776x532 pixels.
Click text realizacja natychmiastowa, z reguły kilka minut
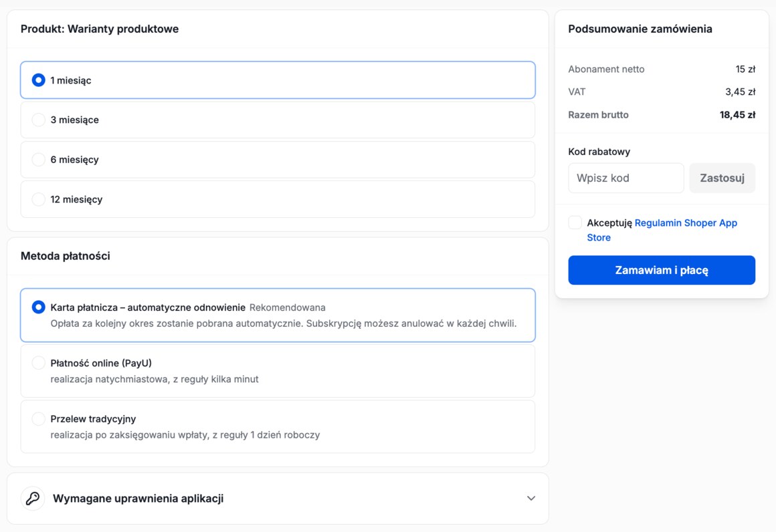155,379
